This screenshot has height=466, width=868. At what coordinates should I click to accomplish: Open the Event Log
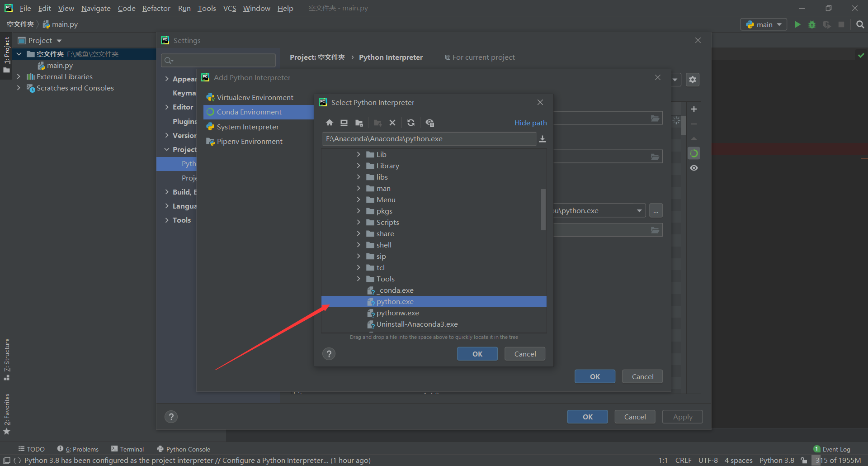tap(832, 449)
